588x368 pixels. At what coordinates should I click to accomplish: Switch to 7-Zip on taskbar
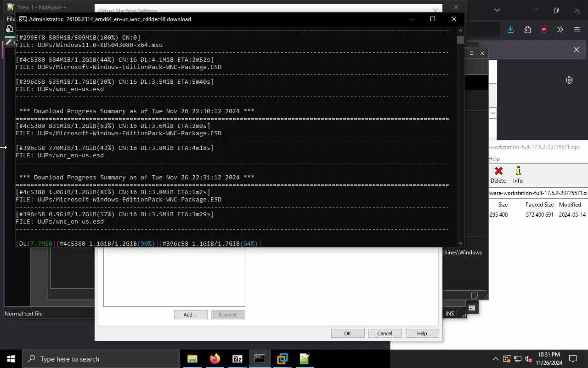(x=237, y=359)
